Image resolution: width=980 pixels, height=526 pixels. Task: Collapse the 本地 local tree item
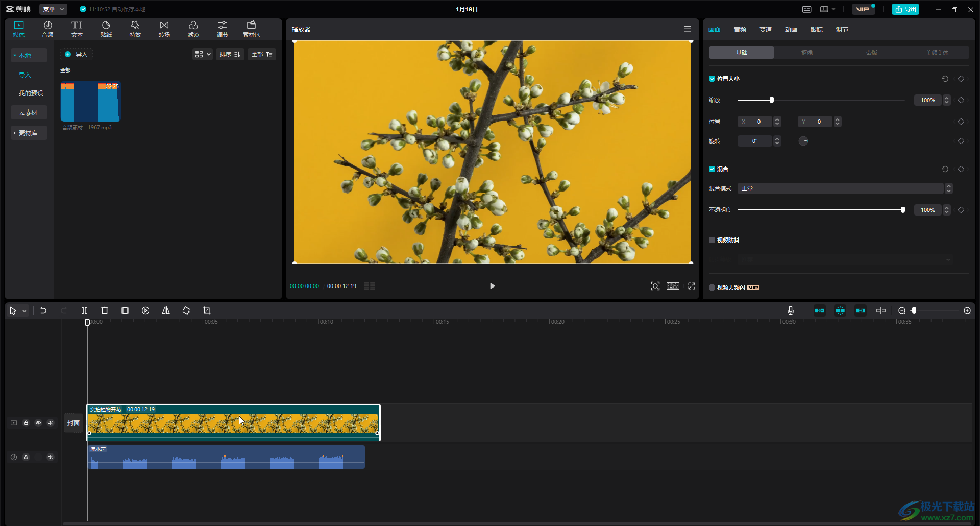(29, 55)
